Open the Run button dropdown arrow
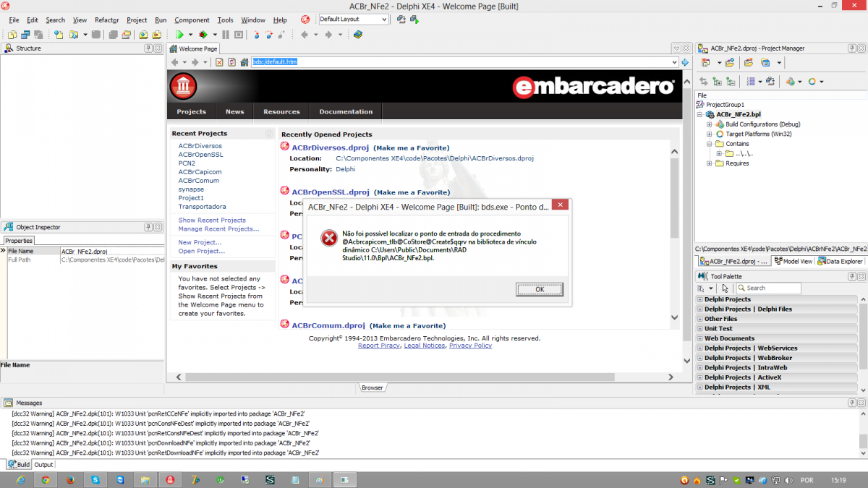Screen dimensions: 868x488 click(x=191, y=35)
